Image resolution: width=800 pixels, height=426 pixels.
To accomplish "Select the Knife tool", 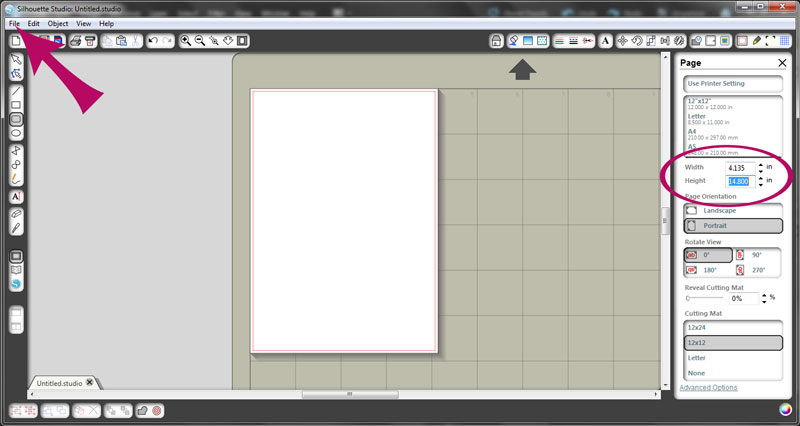I will (16, 228).
